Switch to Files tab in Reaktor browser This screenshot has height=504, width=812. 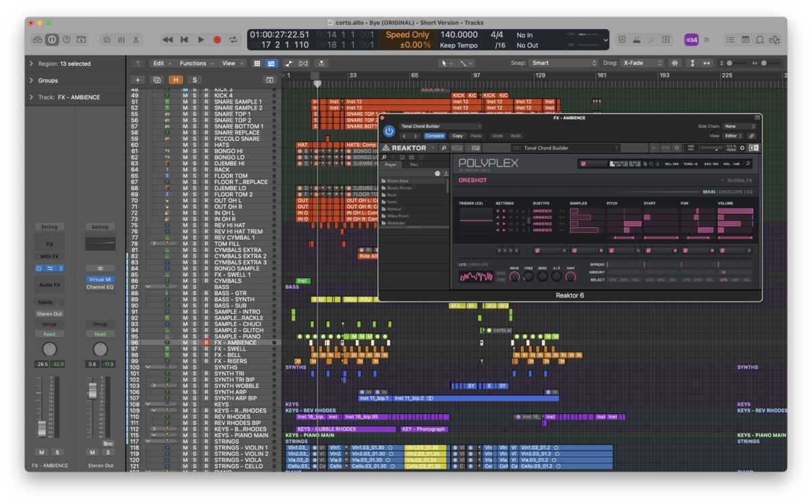click(x=413, y=164)
